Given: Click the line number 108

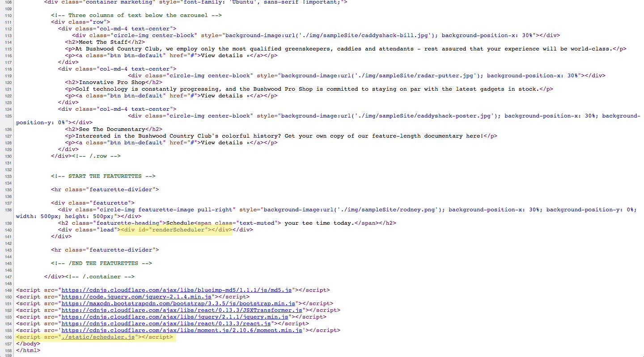Looking at the screenshot, I should 8,2.
